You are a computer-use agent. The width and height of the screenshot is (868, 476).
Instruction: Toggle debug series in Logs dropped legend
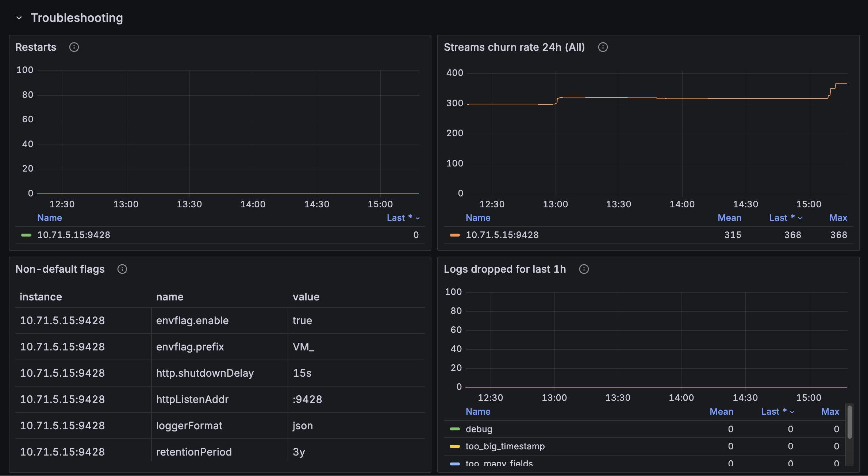coord(479,429)
